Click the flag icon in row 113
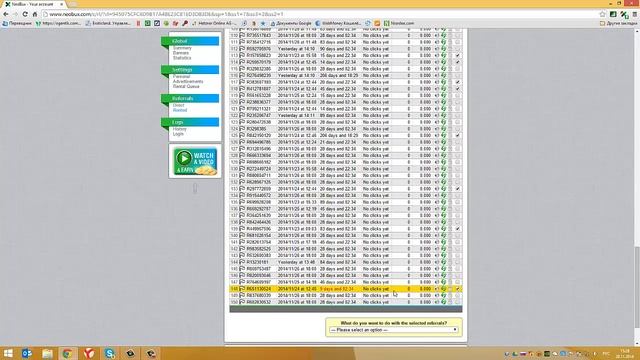The width and height of the screenshot is (640, 360). (x=242, y=55)
